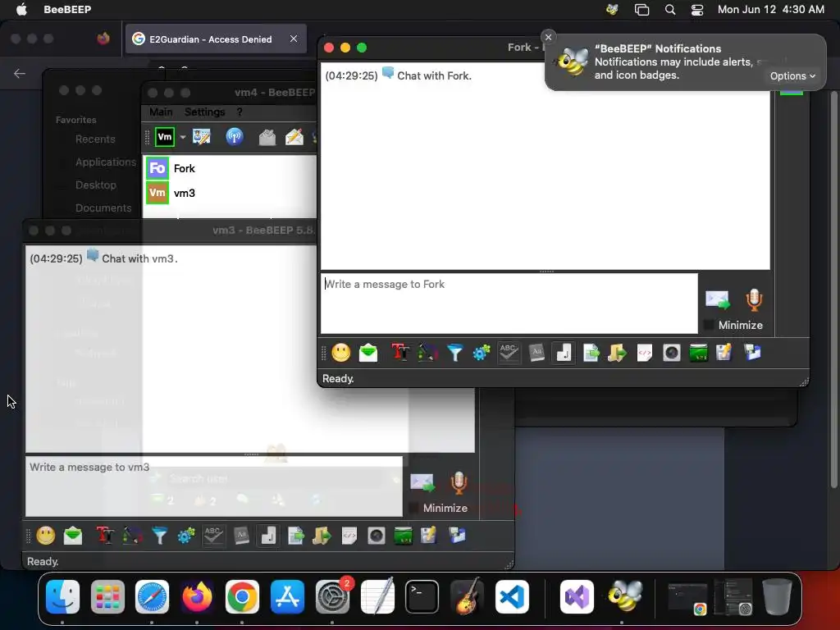Viewport: 840px width, 630px height.
Task: Click camera screenshot icon in vm3 chat toolbar
Action: [376, 536]
